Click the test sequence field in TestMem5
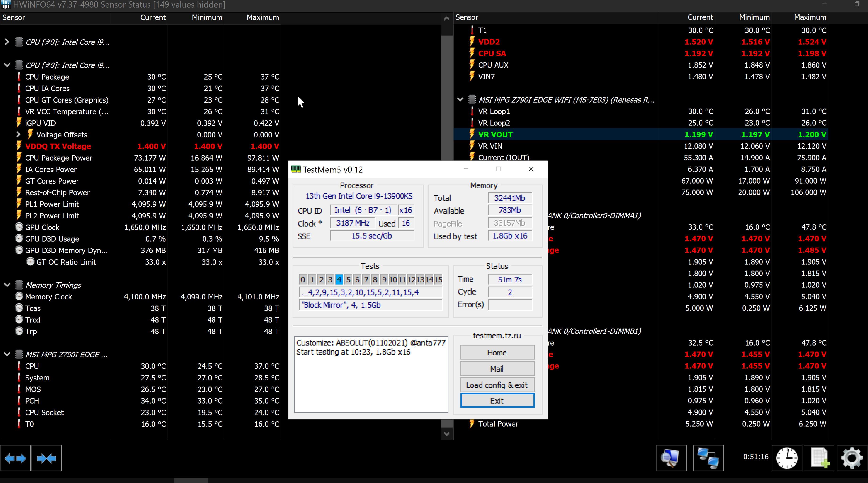The width and height of the screenshot is (868, 483). click(x=370, y=292)
